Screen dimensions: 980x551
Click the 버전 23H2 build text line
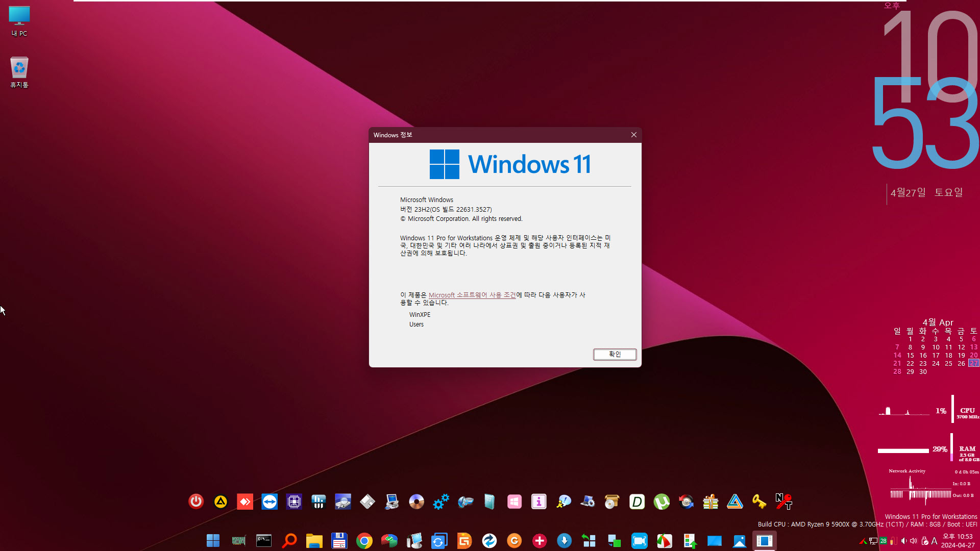pos(446,209)
